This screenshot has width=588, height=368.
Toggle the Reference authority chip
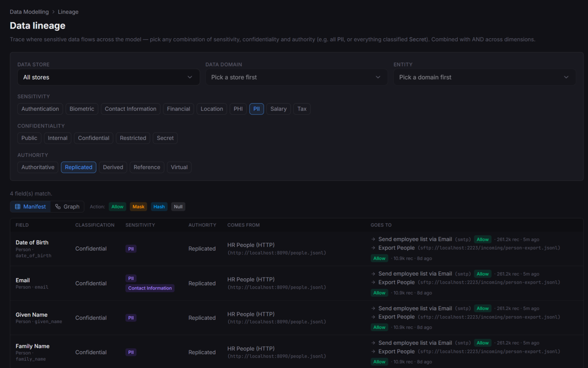click(x=147, y=167)
